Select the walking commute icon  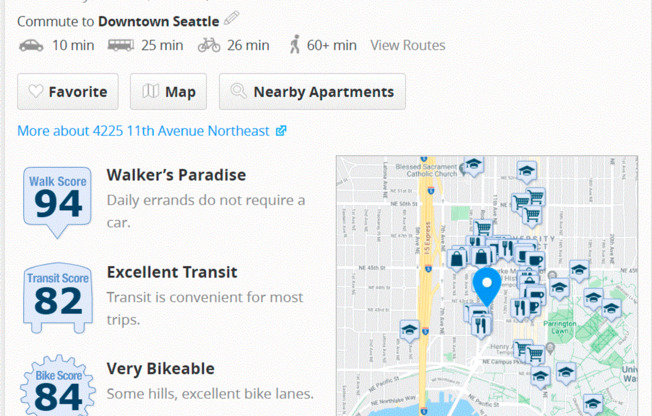pyautogui.click(x=294, y=45)
